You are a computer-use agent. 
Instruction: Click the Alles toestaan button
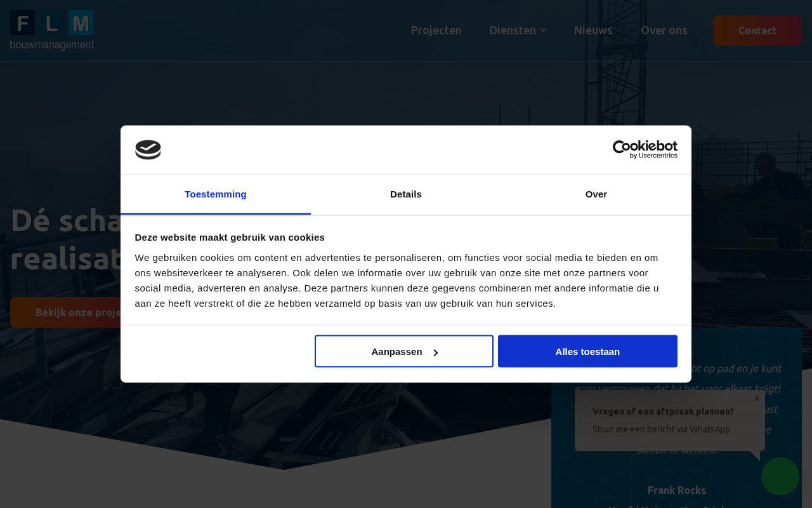pyautogui.click(x=587, y=351)
